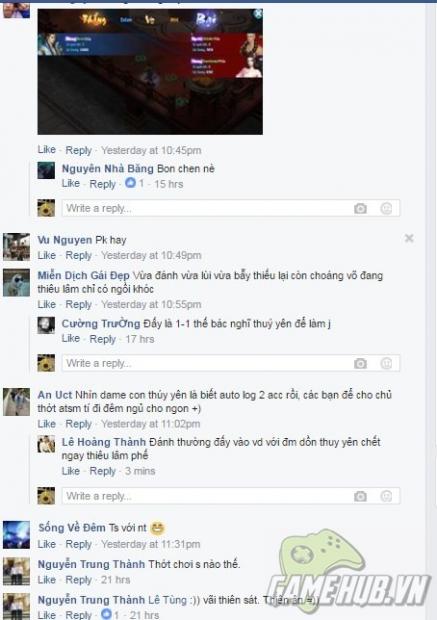Like Vu Nguyen's 'Pk hay' comment
The image size is (437, 620).
pyautogui.click(x=47, y=255)
